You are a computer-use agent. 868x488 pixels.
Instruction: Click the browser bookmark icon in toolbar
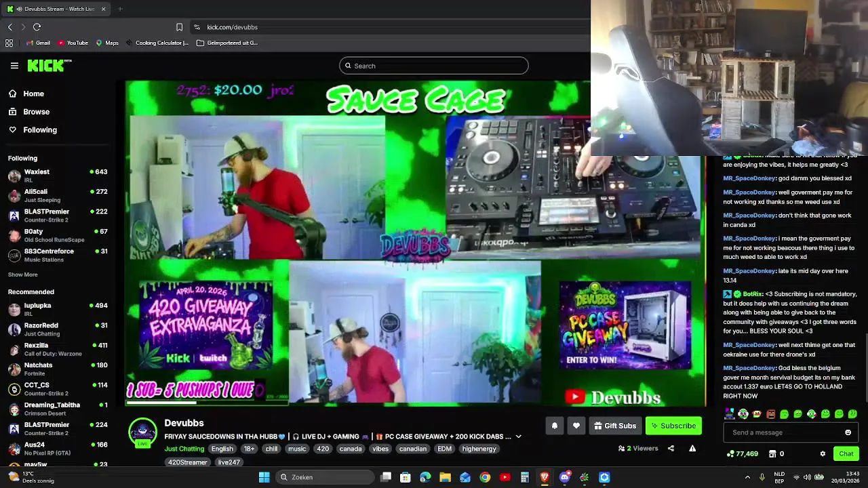point(179,27)
